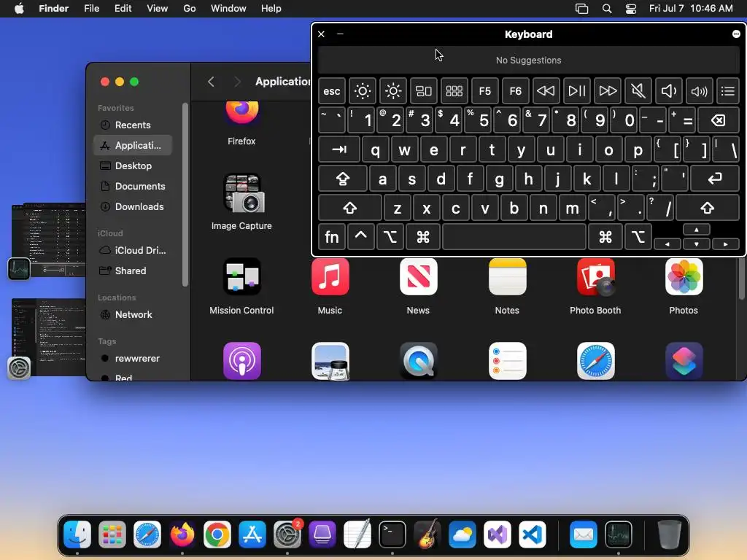Open Safari icon in Applications folder
This screenshot has height=560, width=747.
coord(595,361)
